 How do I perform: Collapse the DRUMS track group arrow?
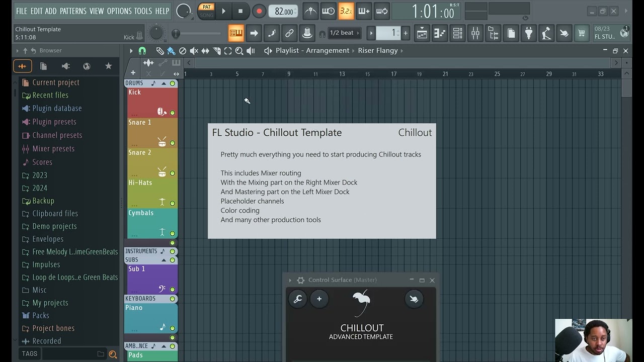(x=164, y=83)
